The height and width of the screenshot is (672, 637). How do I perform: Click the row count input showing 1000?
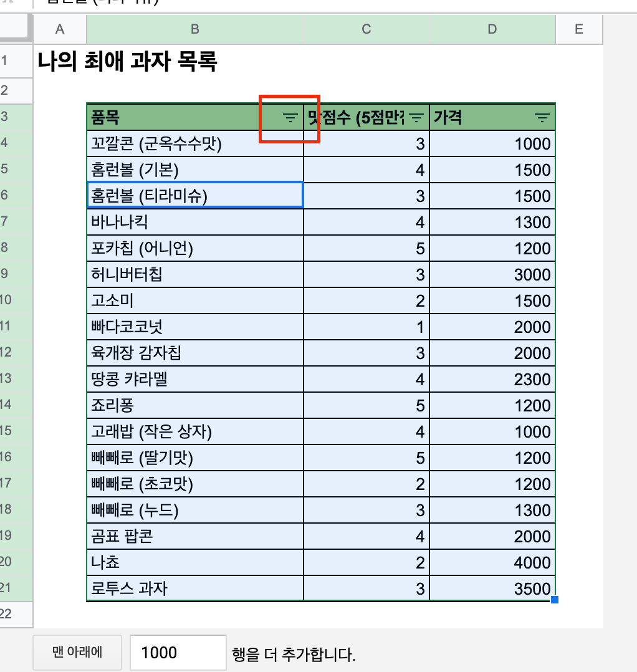coord(178,652)
